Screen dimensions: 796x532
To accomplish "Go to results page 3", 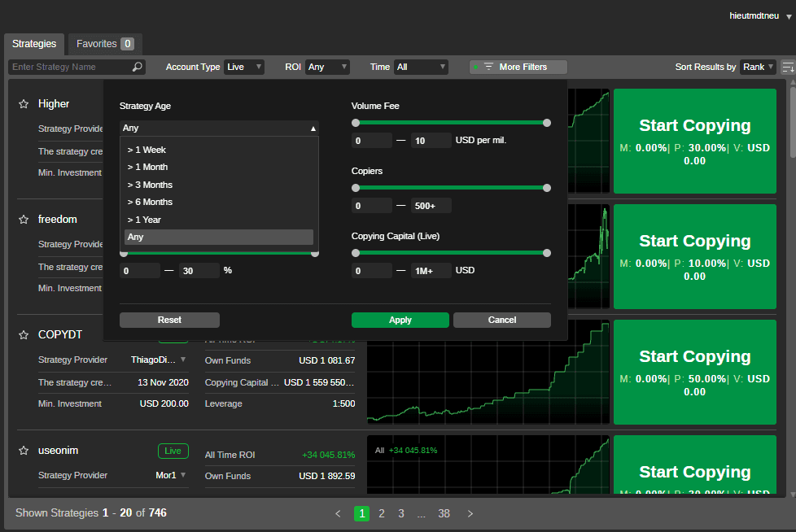I will pyautogui.click(x=401, y=514).
